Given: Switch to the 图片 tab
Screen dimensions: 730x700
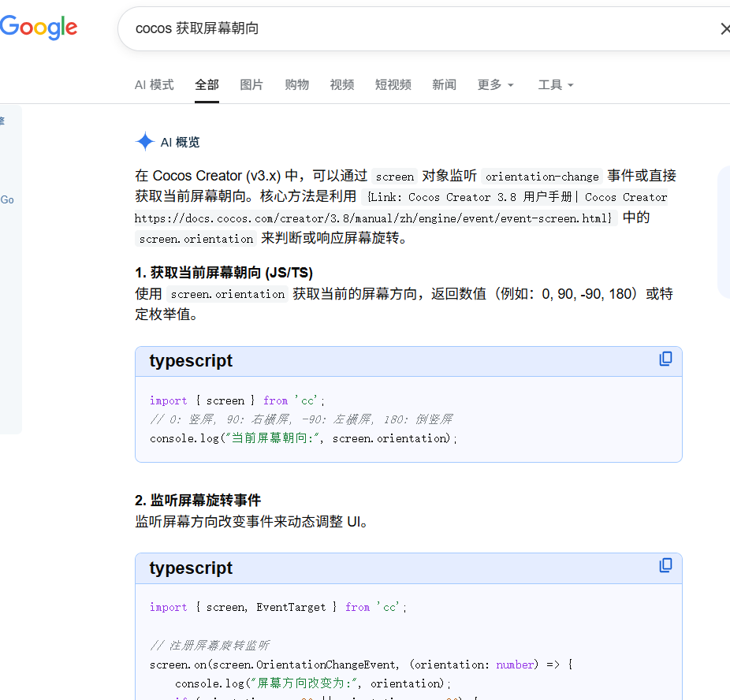Looking at the screenshot, I should [x=251, y=85].
